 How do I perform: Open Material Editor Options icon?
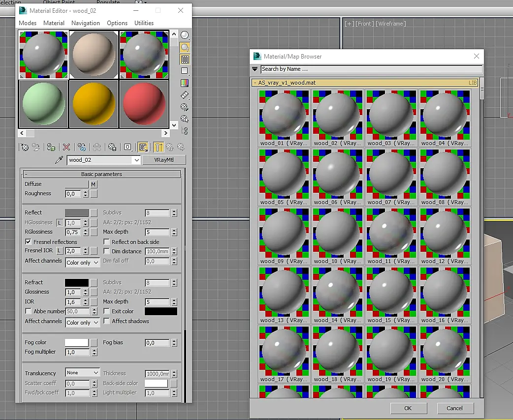pos(185,107)
